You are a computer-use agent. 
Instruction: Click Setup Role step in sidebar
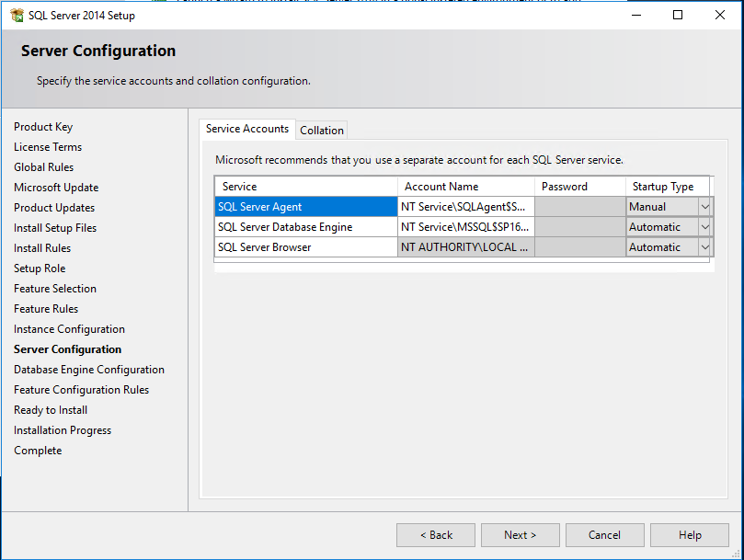coord(40,269)
